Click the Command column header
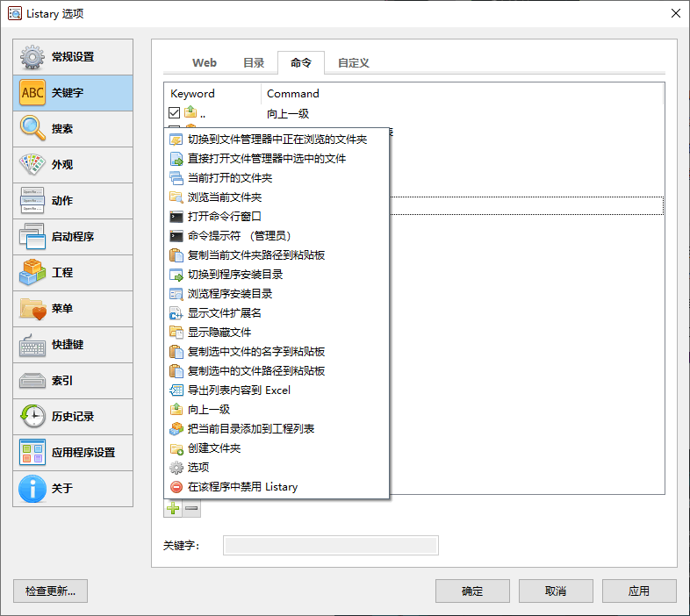 point(462,94)
